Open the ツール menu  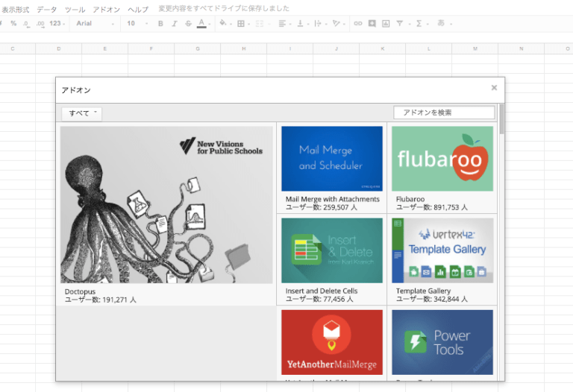coord(75,9)
